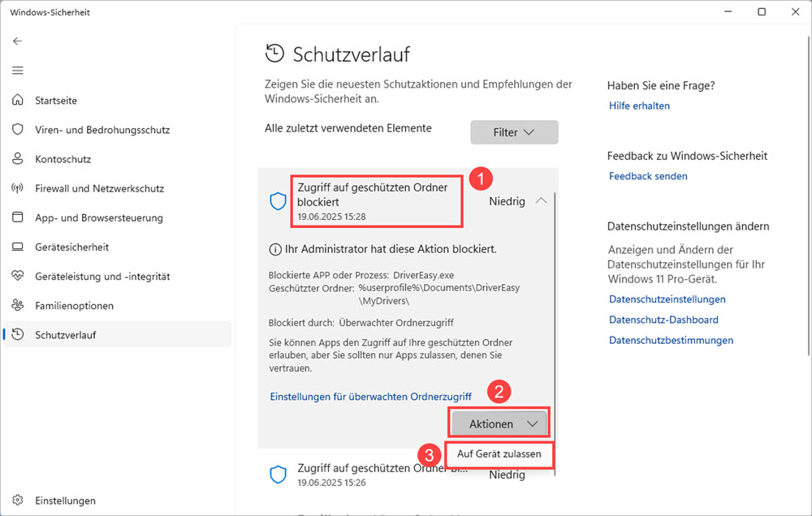Click the Startseite home icon
812x516 pixels.
pos(18,99)
